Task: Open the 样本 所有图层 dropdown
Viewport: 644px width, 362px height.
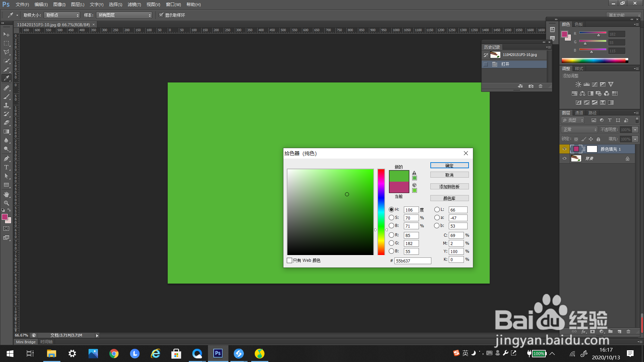Action: 124,15
